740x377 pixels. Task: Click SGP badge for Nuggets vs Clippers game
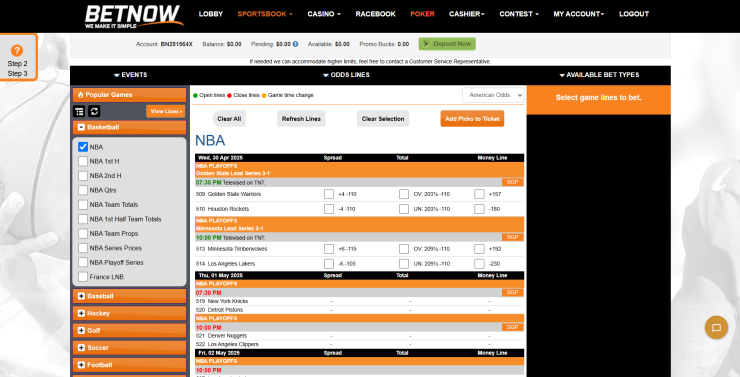point(513,327)
